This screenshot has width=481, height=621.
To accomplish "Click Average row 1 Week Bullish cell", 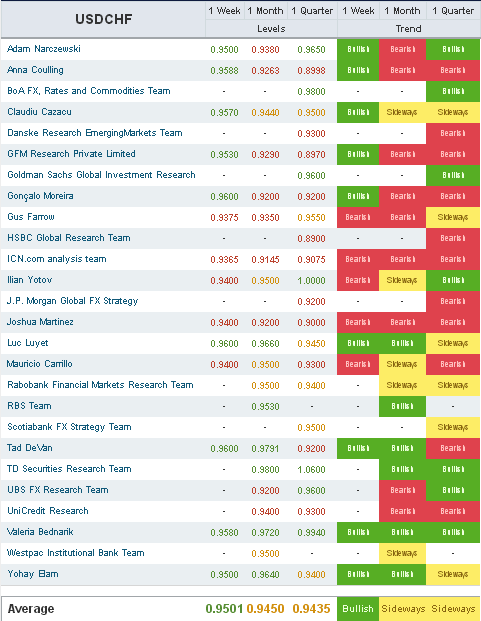I will [x=358, y=609].
